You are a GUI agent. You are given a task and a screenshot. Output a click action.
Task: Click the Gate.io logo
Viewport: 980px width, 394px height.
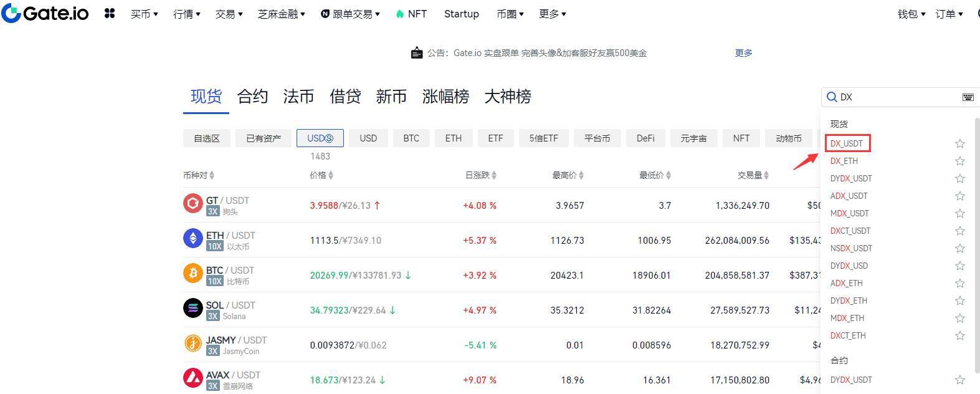(45, 13)
